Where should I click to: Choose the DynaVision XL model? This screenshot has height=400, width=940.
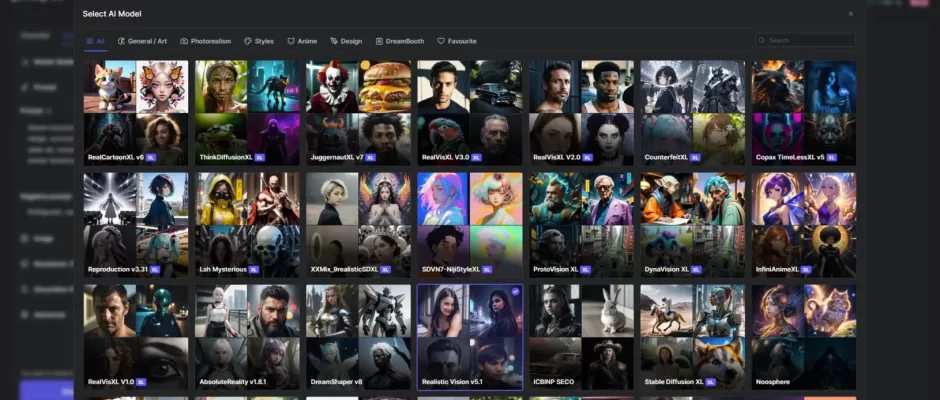[x=692, y=225]
